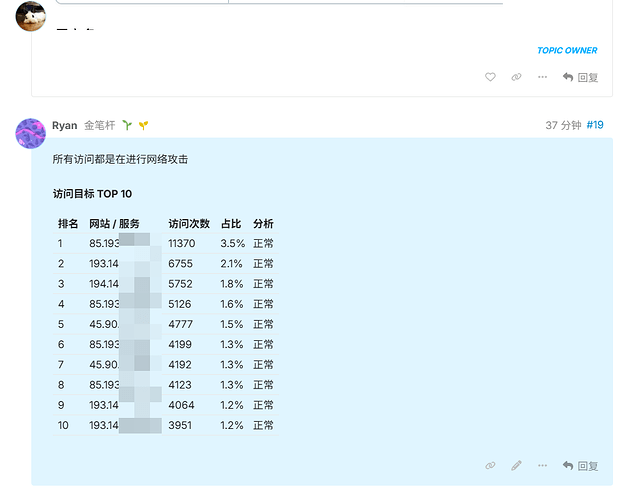Click the 访问次数 column header
Viewport: 642px width, 500px height.
coord(189,224)
